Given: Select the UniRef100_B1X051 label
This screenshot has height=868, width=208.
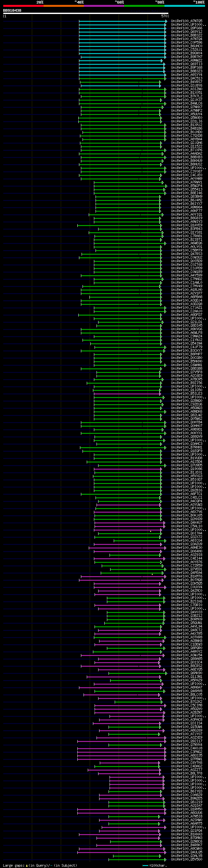Looking at the screenshot, I should (187, 93).
